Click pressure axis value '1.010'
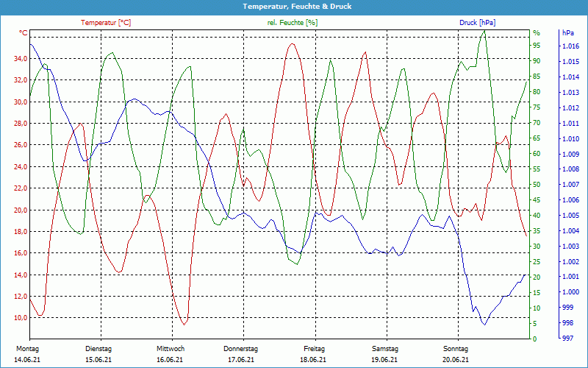 point(570,139)
